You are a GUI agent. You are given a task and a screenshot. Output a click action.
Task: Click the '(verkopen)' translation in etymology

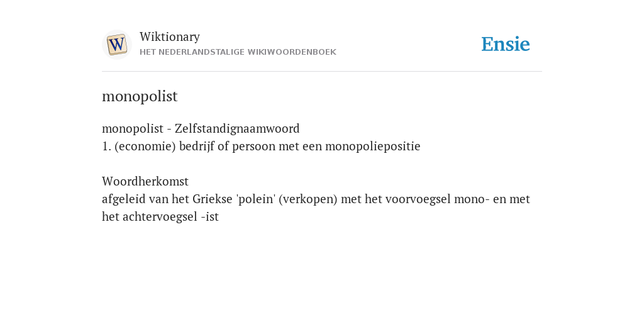pos(308,199)
